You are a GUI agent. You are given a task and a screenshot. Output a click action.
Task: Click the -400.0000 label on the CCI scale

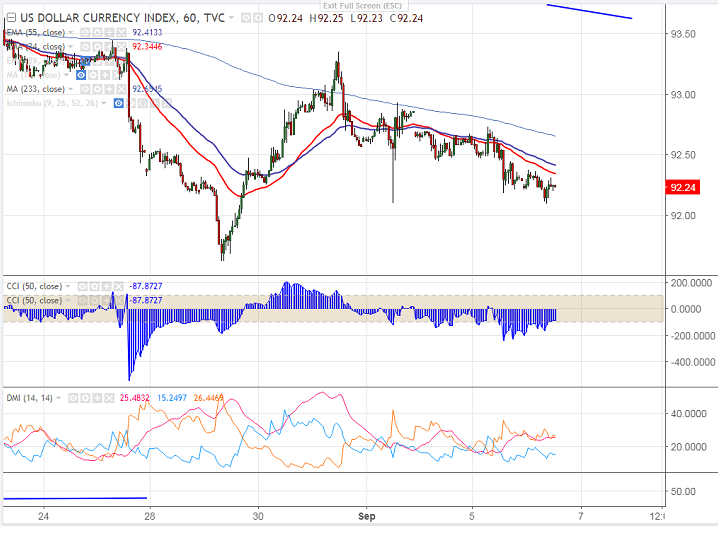coord(693,362)
